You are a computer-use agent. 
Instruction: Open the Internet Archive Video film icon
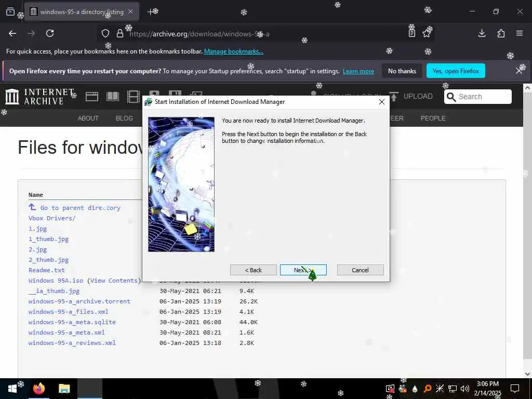point(134,97)
